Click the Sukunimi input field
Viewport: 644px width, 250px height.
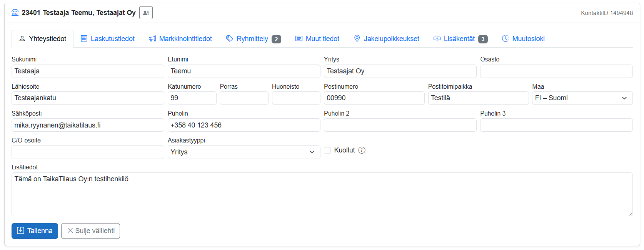[x=88, y=71]
